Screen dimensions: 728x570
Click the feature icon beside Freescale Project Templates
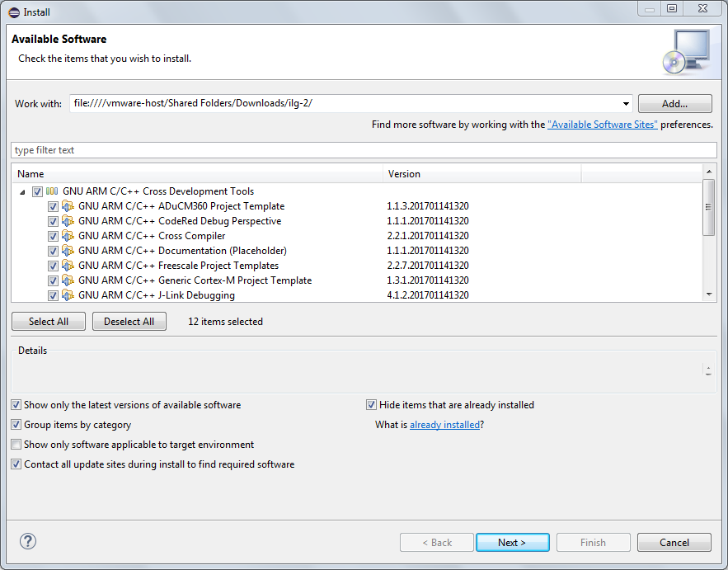pos(68,266)
